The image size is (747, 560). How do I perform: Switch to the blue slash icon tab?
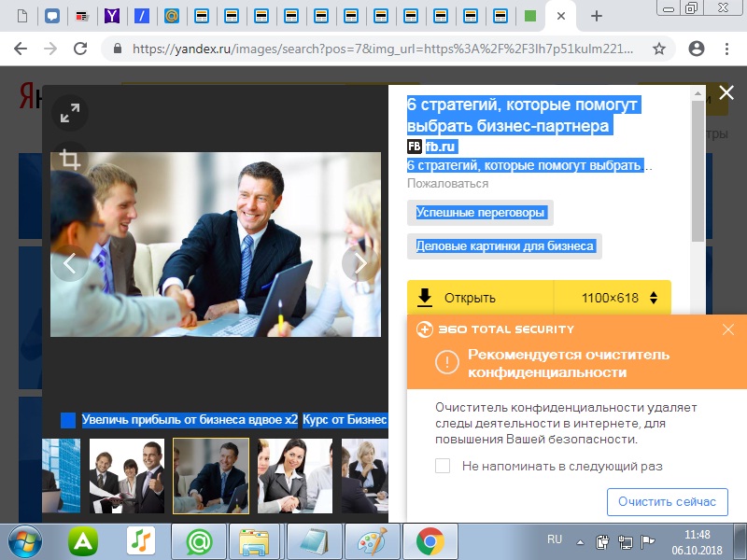(x=142, y=16)
